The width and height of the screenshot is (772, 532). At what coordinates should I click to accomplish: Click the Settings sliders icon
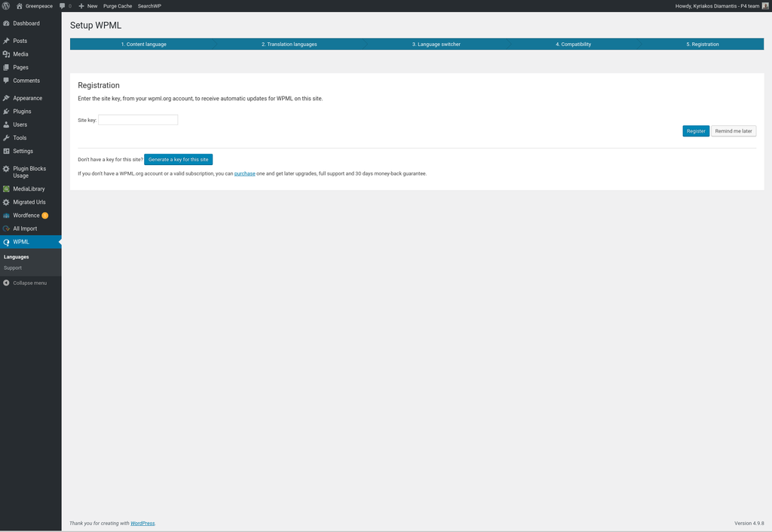coord(6,151)
